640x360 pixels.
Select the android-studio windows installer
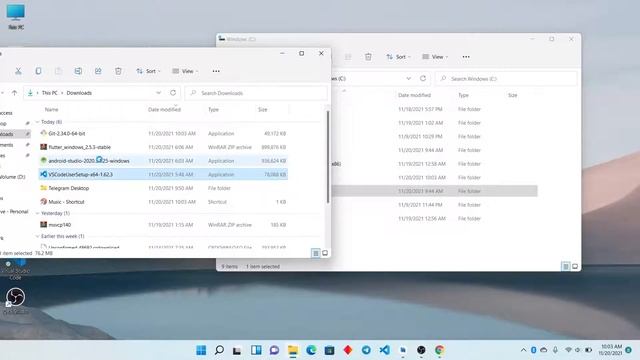click(163, 161)
